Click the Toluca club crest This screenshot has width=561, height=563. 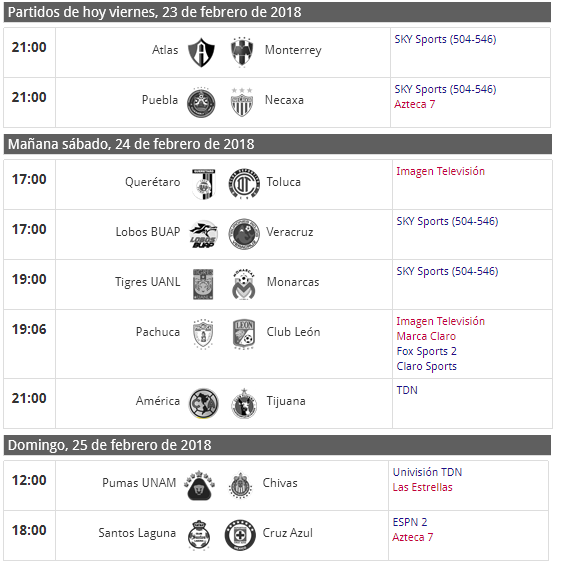244,184
